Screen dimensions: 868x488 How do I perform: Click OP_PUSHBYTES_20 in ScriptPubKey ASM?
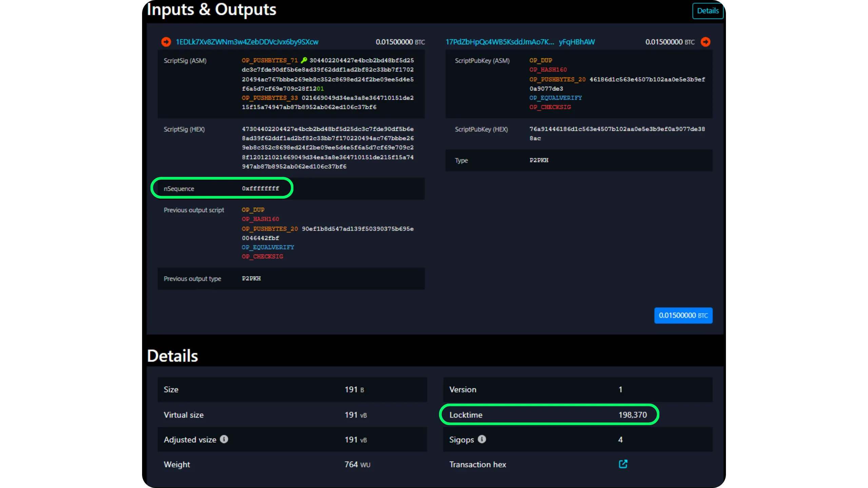click(x=557, y=79)
